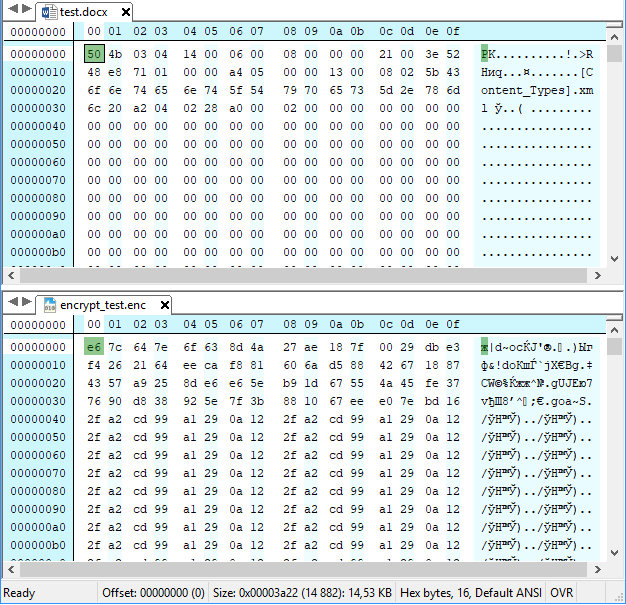Click 'ontent_Types].xm' text in top ASCII column

coord(536,90)
